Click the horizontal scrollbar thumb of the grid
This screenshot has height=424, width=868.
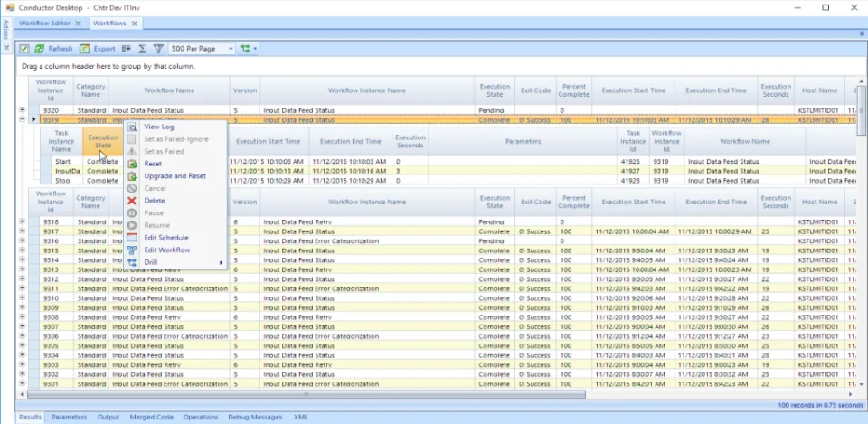pyautogui.click(x=307, y=394)
